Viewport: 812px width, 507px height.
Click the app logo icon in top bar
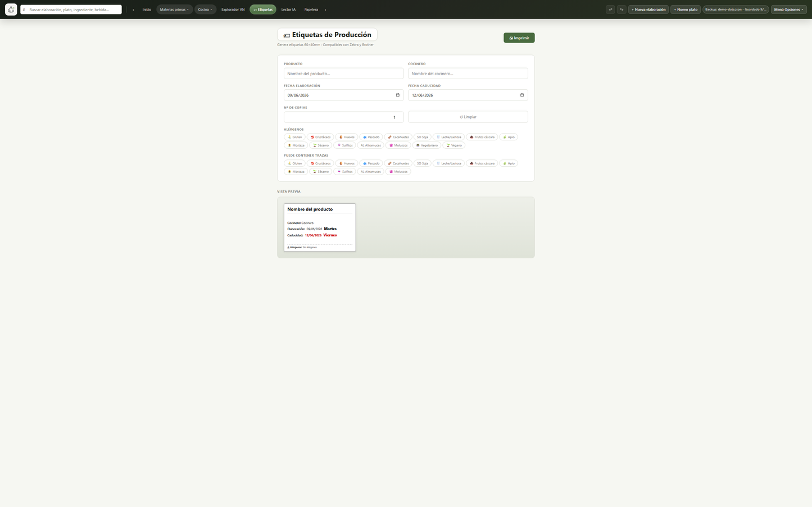tap(11, 10)
